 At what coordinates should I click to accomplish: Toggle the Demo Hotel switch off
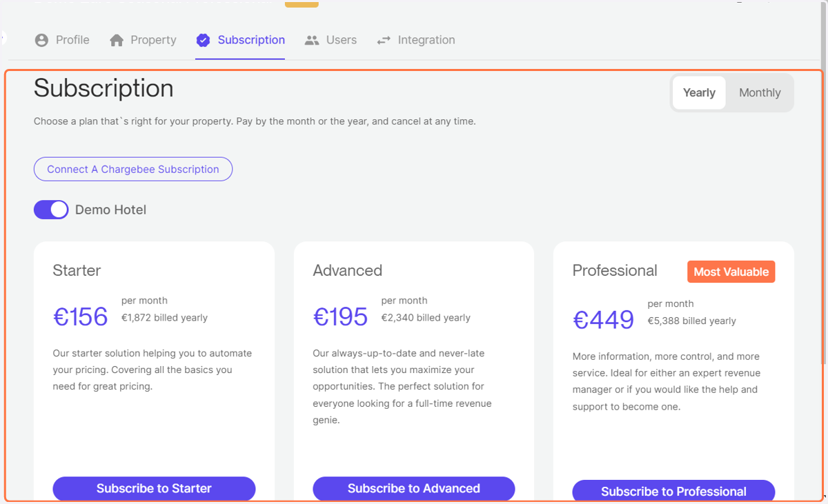click(x=51, y=210)
